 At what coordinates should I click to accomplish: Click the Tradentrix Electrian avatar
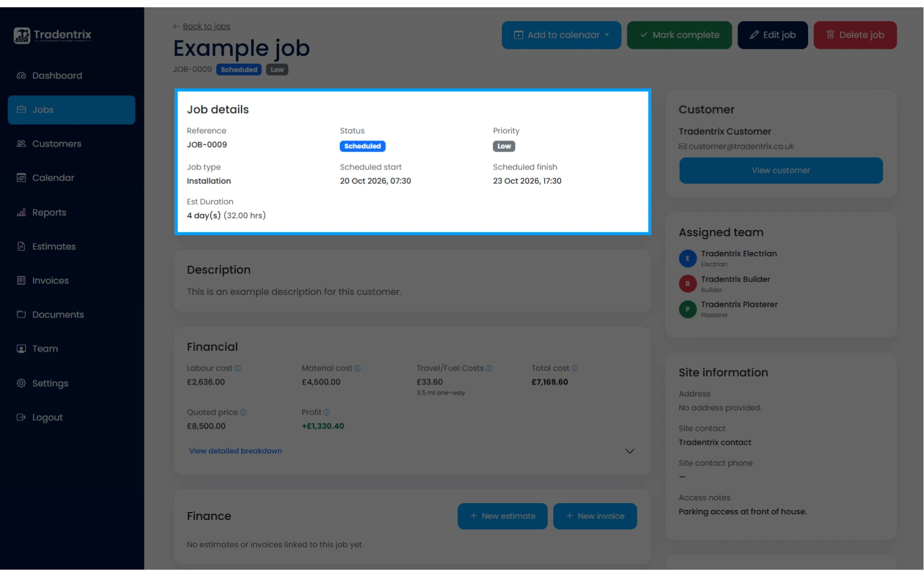(688, 259)
